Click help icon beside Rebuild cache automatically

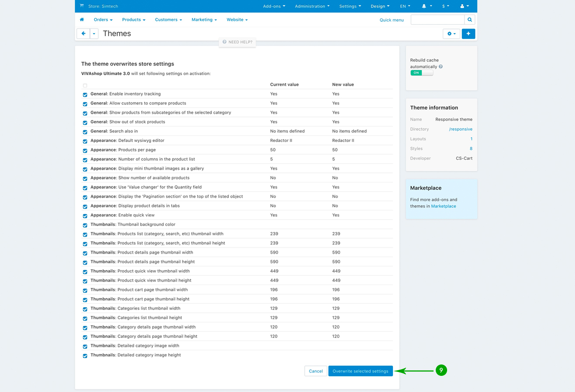click(x=441, y=67)
